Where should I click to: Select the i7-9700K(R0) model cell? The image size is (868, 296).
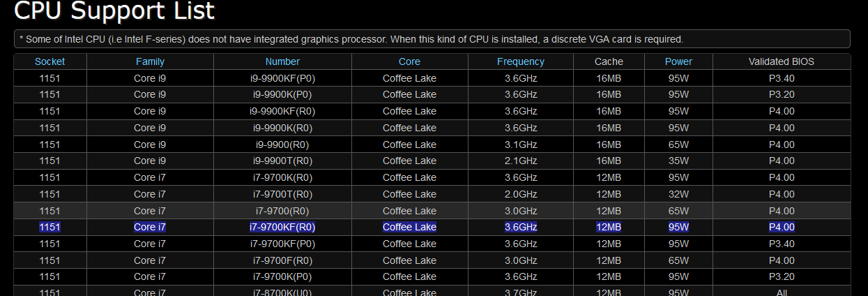click(282, 177)
